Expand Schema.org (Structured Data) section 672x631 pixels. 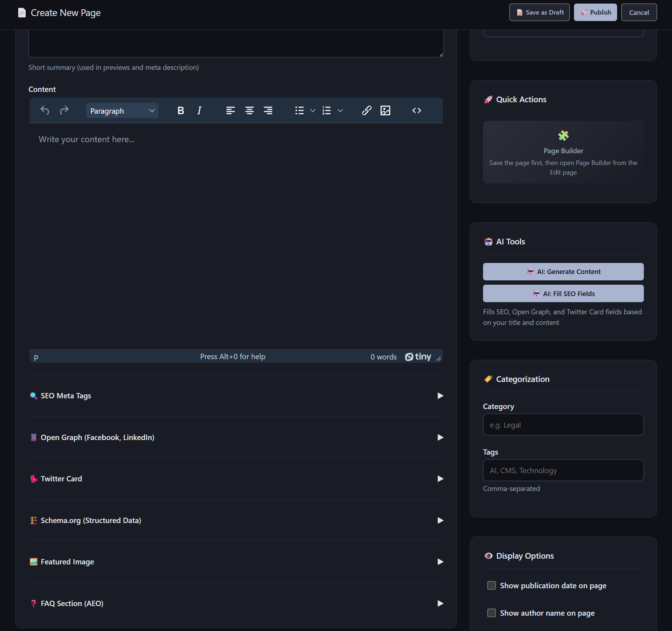(236, 520)
